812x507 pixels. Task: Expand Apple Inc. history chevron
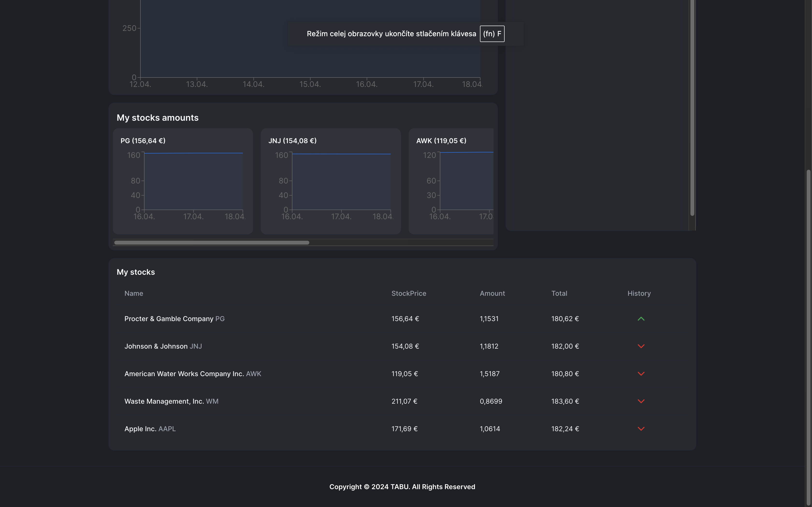click(x=641, y=429)
